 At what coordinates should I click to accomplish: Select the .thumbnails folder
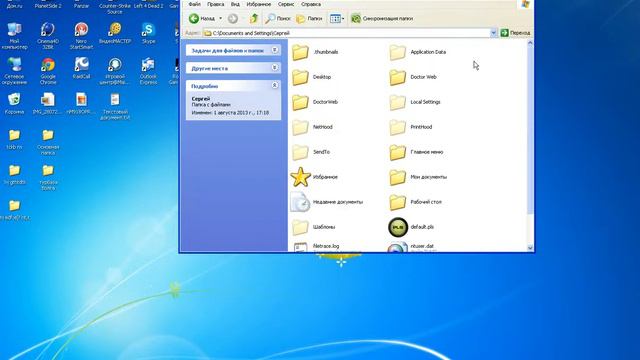coord(315,52)
